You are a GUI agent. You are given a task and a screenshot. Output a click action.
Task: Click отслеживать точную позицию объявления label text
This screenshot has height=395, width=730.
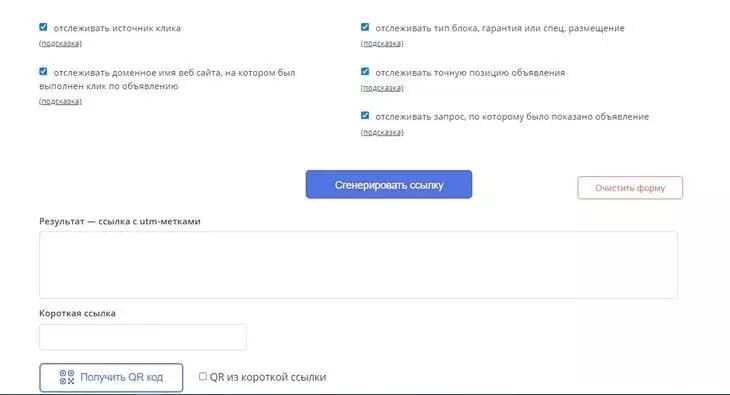point(470,73)
